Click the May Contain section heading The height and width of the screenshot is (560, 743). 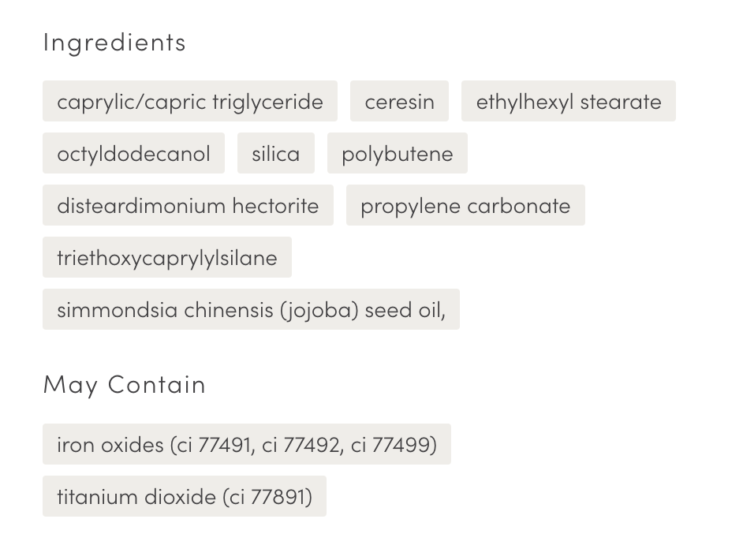[124, 384]
